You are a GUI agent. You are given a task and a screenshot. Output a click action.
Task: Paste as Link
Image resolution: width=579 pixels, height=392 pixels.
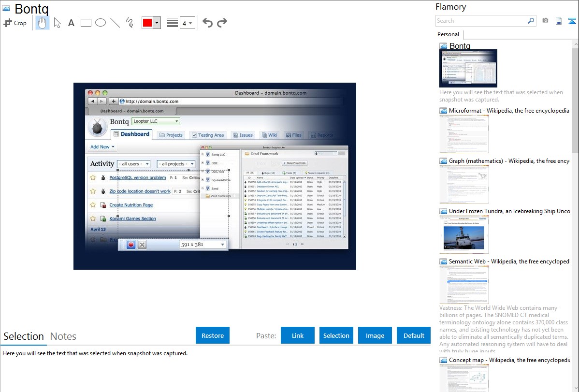point(298,335)
